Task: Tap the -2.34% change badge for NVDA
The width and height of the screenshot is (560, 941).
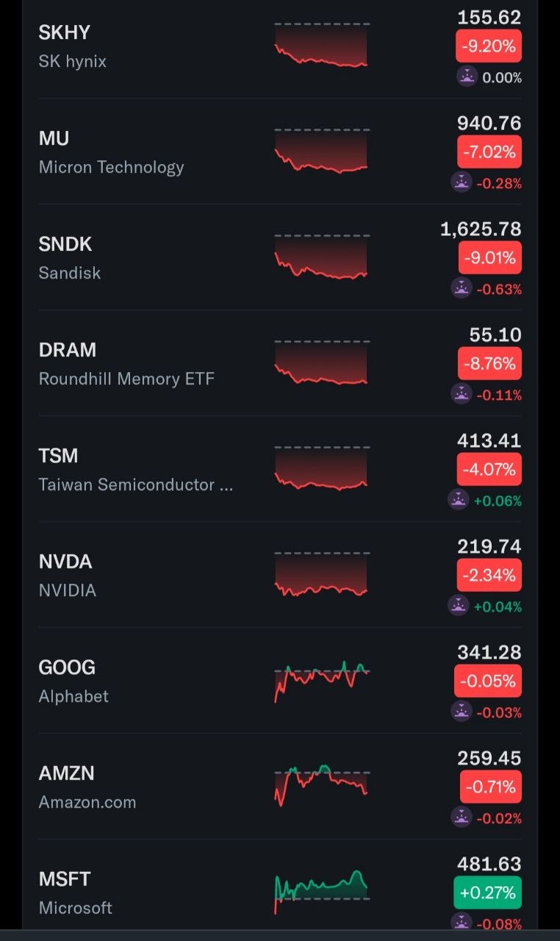Action: [489, 576]
